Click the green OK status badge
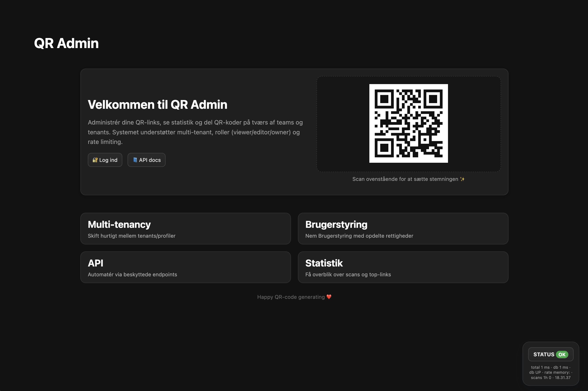Screen dimensions: 588x391 pyautogui.click(x=562, y=354)
